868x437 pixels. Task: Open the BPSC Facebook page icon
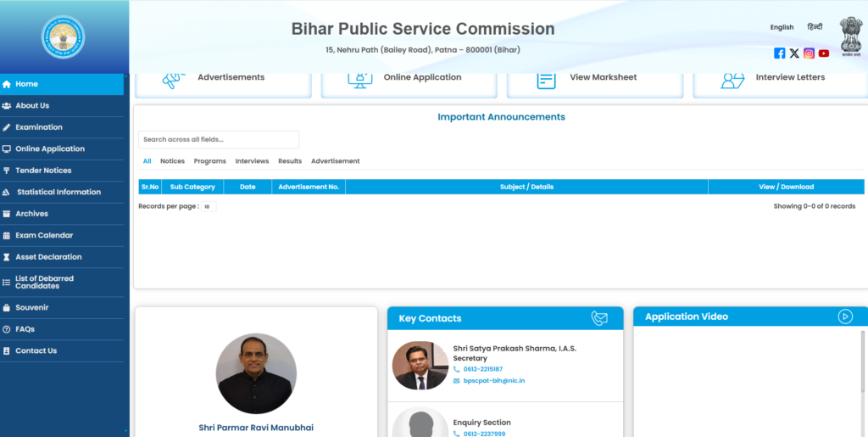pyautogui.click(x=780, y=53)
